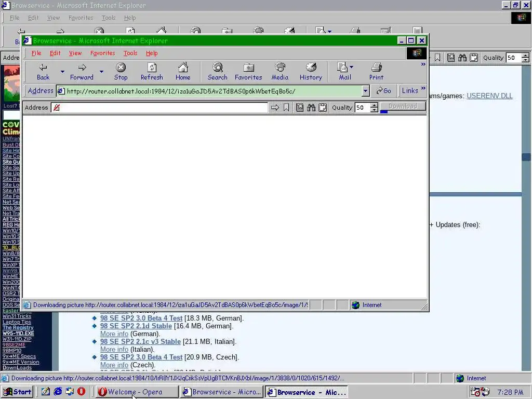Image resolution: width=532 pixels, height=399 pixels.
Task: Click bookmark icon in background window toolbar
Action: (437, 58)
